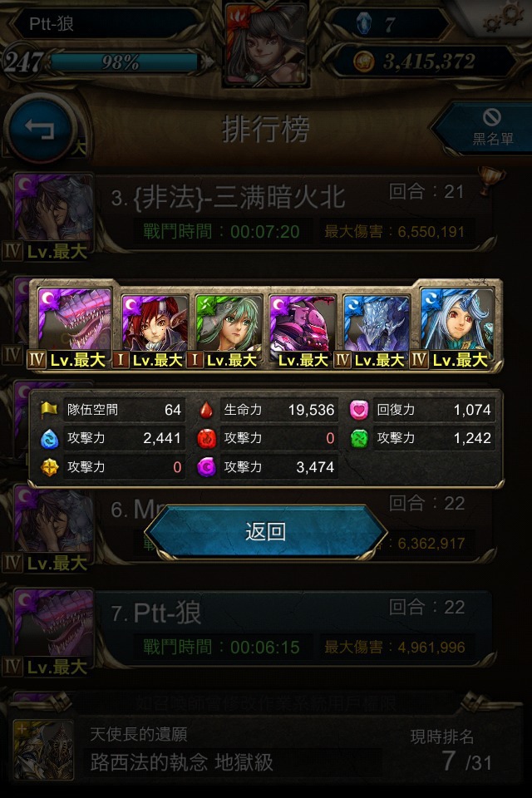
Task: Select the green-haired earth character card
Action: point(229,328)
